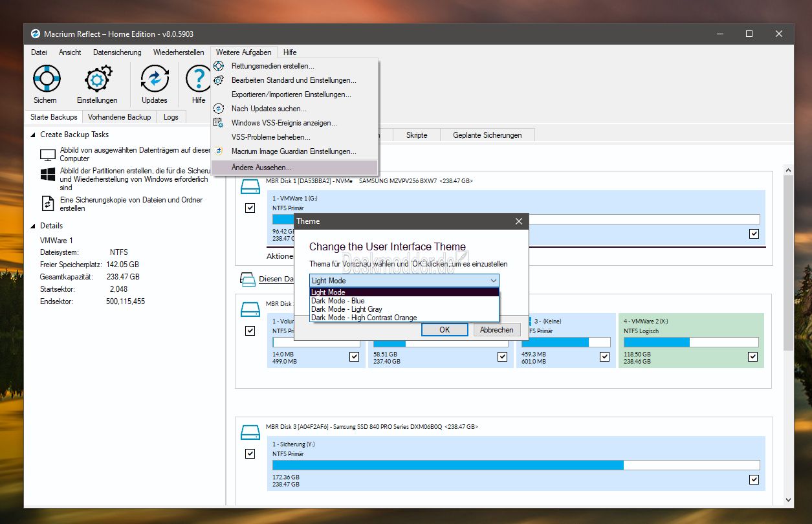Viewport: 812px width, 524px height.
Task: Open the Light Mode theme combo box
Action: pyautogui.click(x=404, y=281)
